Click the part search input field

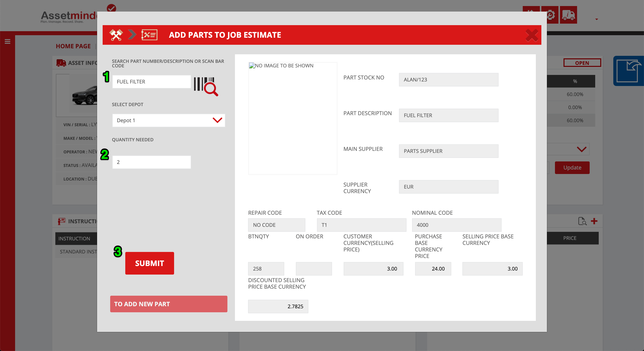(151, 82)
